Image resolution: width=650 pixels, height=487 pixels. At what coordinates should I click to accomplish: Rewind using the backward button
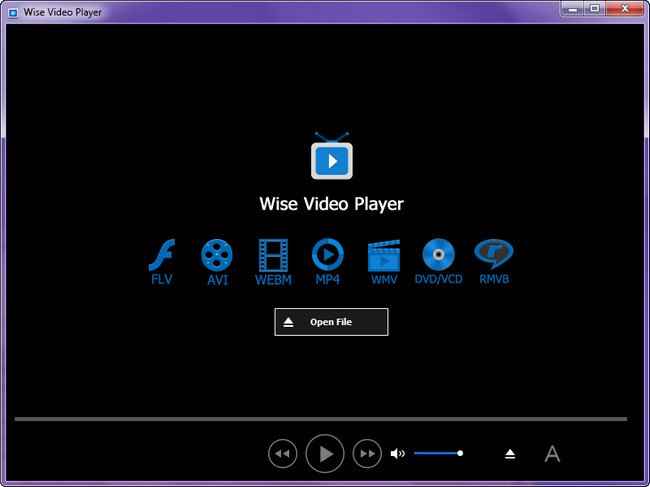click(x=283, y=454)
